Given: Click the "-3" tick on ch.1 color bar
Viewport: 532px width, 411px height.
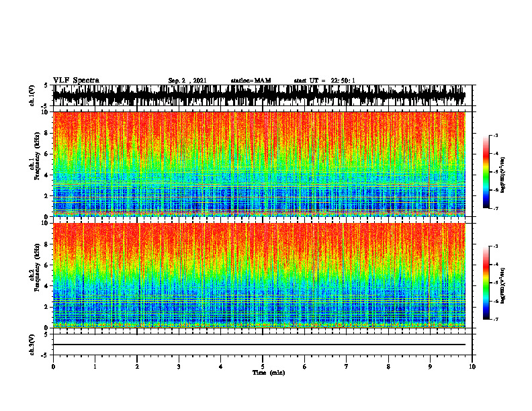Looking at the screenshot, I should coord(496,135).
